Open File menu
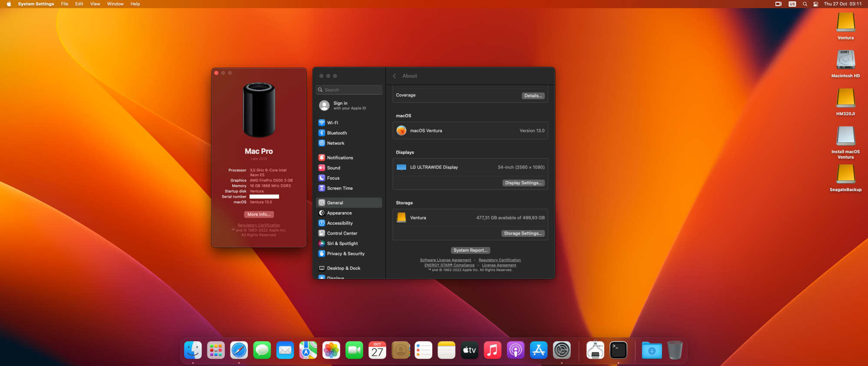Screen dimensions: 868x366 coord(65,4)
